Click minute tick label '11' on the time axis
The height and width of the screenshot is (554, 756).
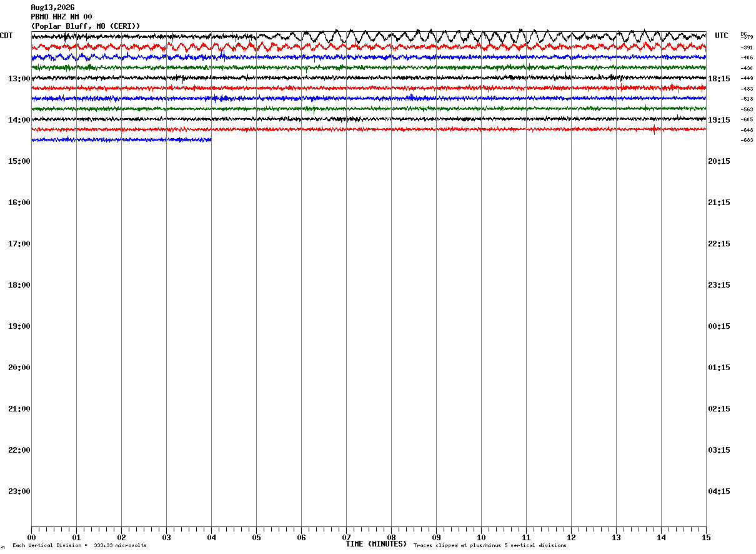click(526, 538)
